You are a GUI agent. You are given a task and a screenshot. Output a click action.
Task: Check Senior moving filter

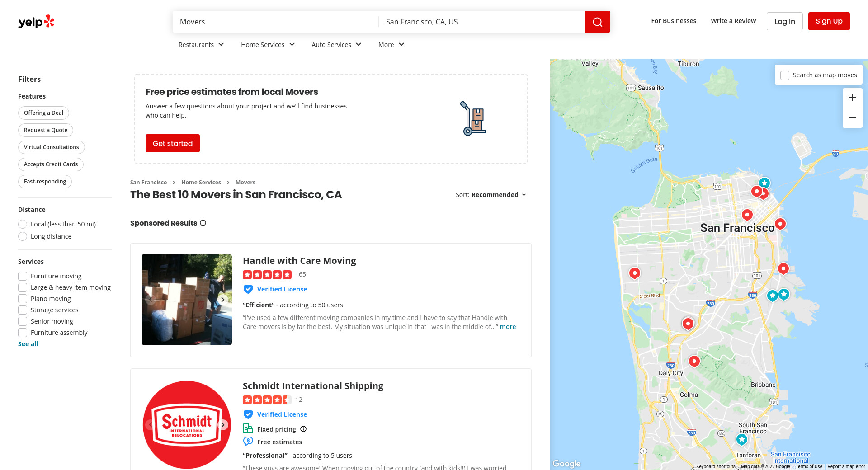[x=23, y=321]
